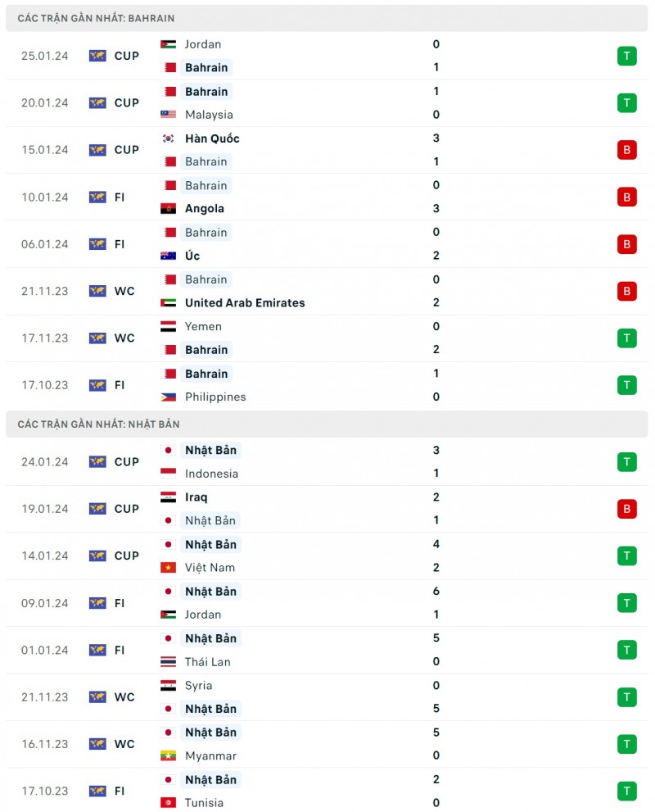Click the 21.11.23 Syria vs Nhật Bản date
The width and height of the screenshot is (655, 812).
(x=45, y=697)
